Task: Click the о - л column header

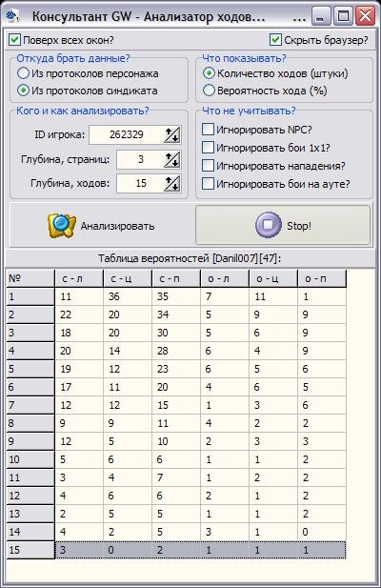Action: [x=225, y=278]
